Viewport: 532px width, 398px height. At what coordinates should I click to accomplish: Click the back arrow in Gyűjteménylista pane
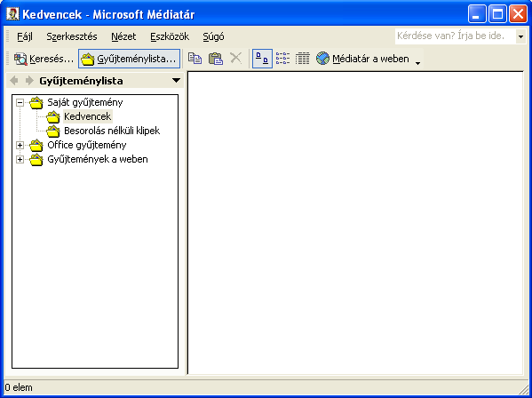pos(14,81)
